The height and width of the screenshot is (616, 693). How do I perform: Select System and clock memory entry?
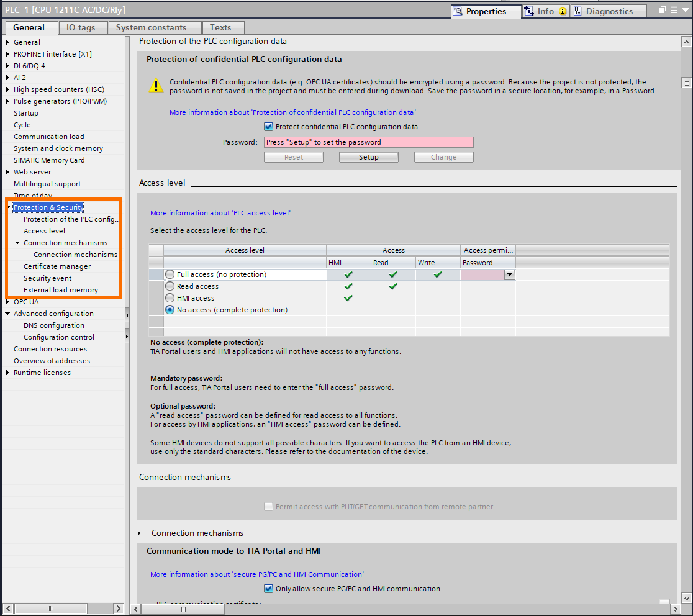58,148
